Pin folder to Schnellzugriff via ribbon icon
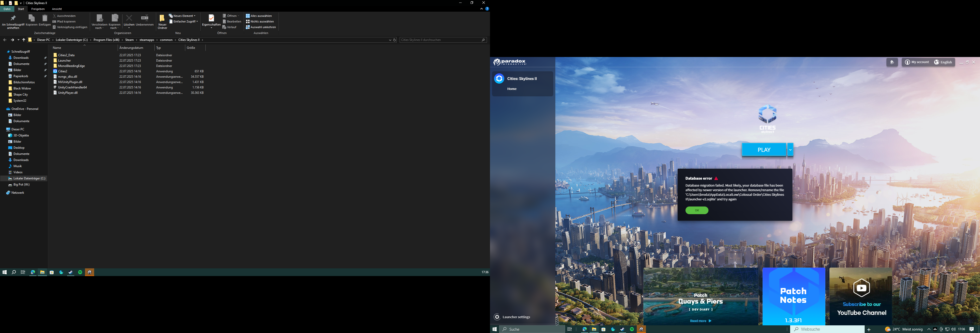Image resolution: width=980 pixels, height=333 pixels. (x=13, y=22)
